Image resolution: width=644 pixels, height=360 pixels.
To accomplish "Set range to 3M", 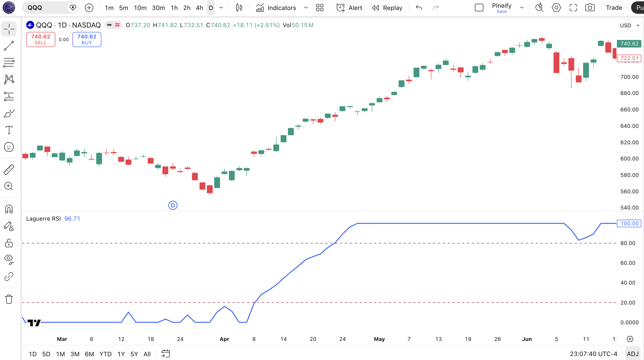I will (75, 354).
